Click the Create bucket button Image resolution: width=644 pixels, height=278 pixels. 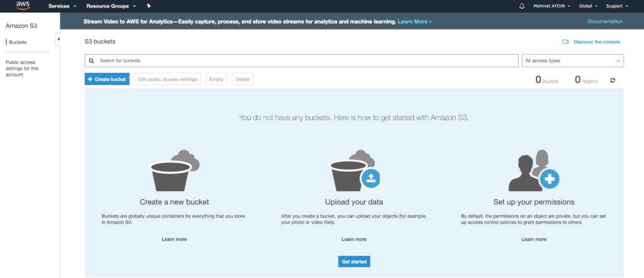click(107, 79)
